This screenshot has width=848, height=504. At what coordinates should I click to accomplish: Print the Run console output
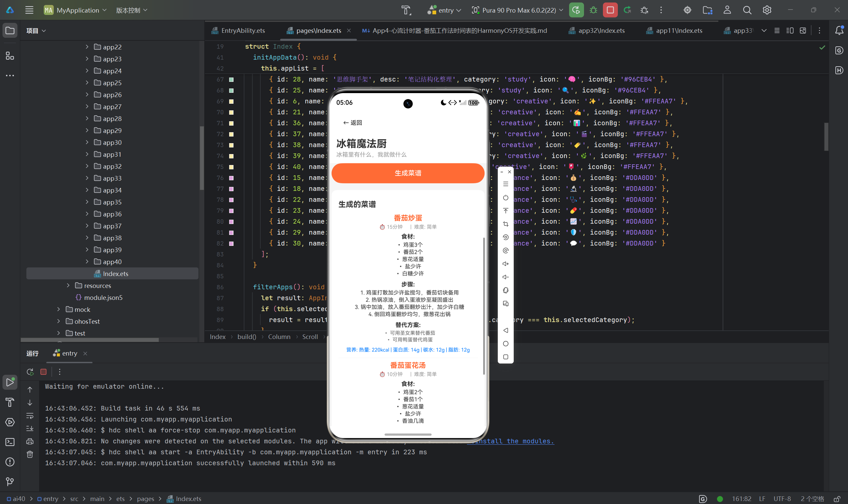coord(30,441)
